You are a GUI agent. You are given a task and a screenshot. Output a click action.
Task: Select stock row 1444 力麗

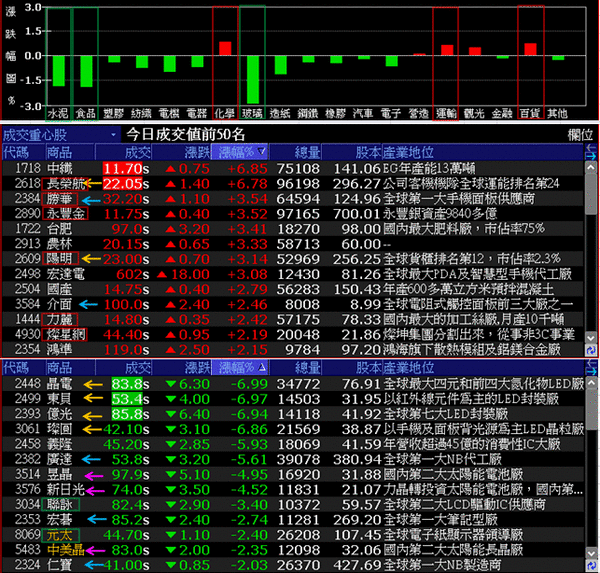coord(293,319)
